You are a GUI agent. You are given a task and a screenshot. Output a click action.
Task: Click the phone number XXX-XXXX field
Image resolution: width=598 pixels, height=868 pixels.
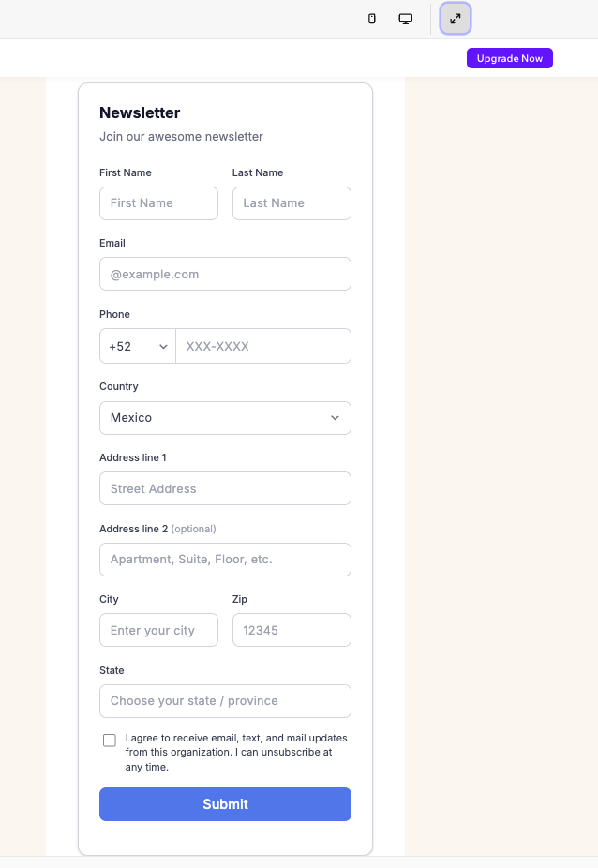coord(263,346)
